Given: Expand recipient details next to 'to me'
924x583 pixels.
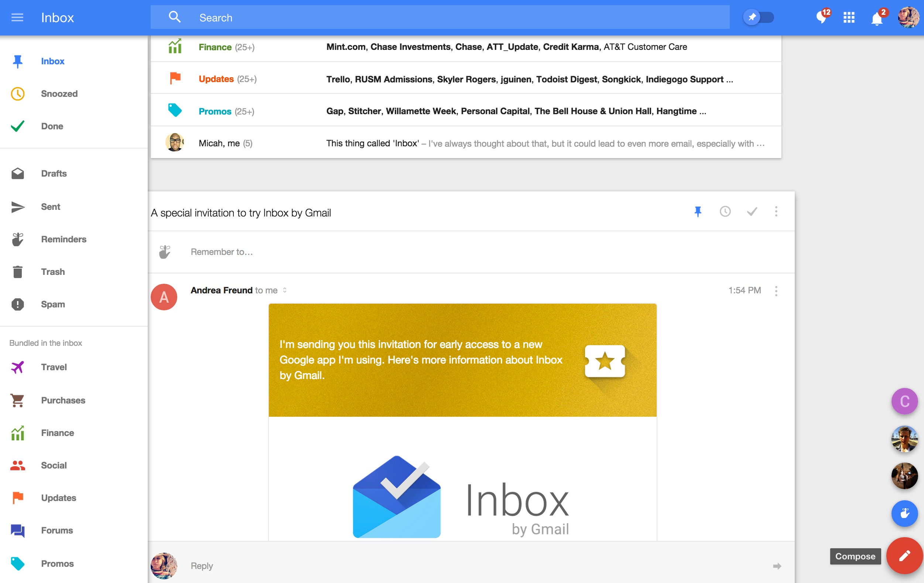Looking at the screenshot, I should [x=285, y=290].
